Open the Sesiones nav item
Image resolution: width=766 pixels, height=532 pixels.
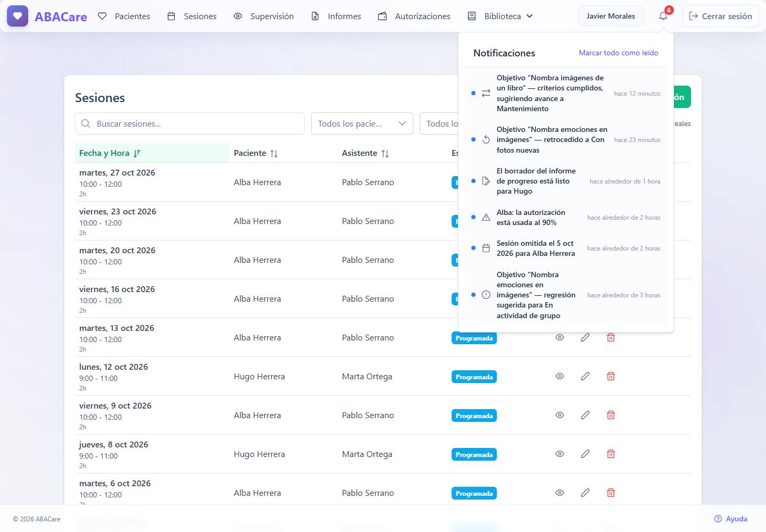(192, 16)
